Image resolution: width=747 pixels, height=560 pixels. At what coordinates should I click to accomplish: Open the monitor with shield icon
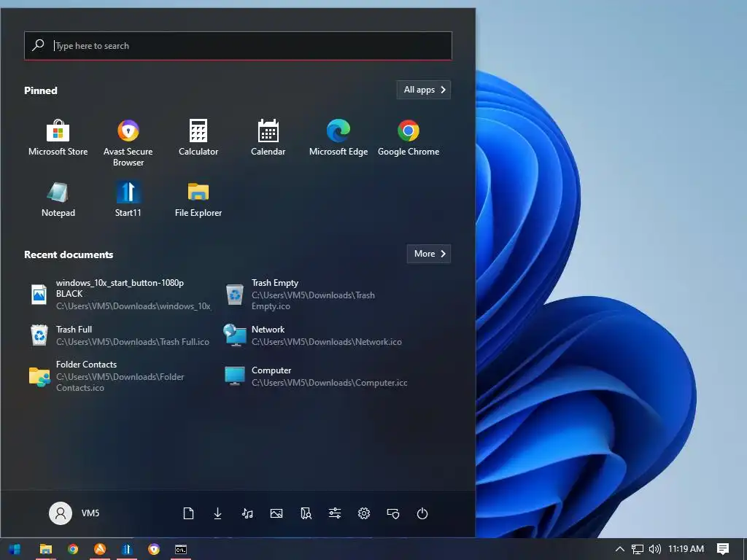[393, 513]
